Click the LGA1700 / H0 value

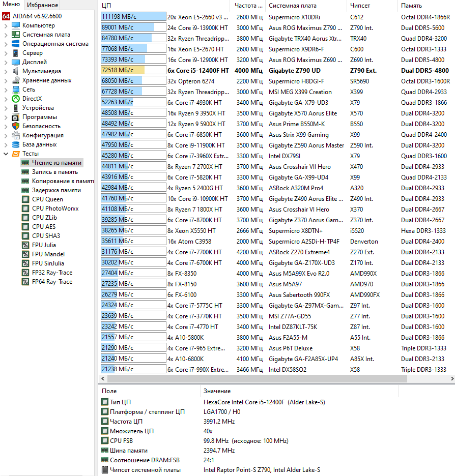[x=222, y=411]
